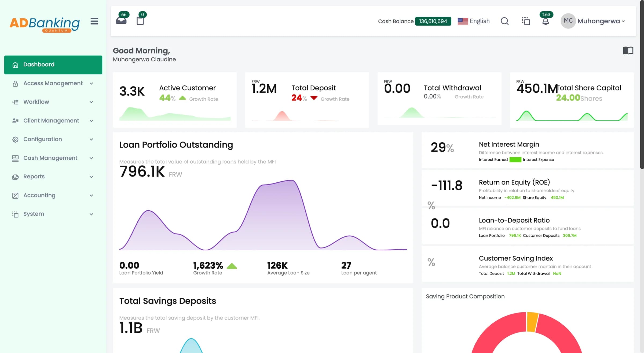The height and width of the screenshot is (353, 644).
Task: Expand Reports chevron
Action: point(91,177)
